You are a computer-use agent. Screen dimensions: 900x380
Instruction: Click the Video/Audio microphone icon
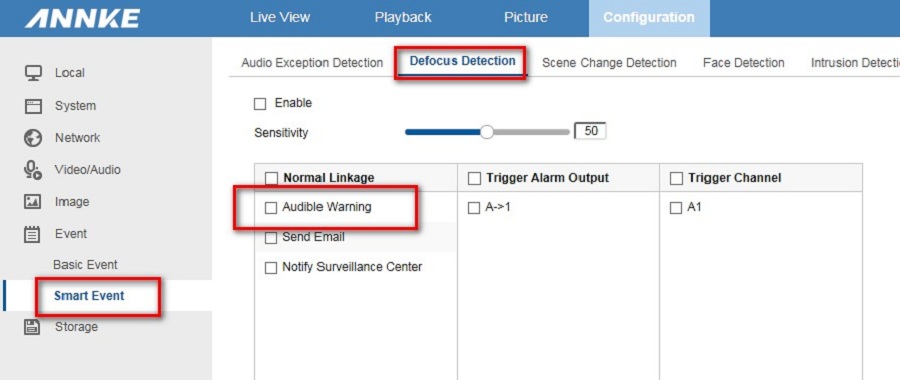pyautogui.click(x=33, y=170)
